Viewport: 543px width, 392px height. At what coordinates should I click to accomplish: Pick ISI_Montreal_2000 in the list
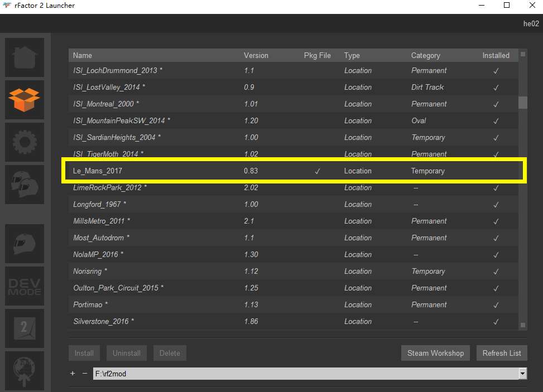point(294,104)
